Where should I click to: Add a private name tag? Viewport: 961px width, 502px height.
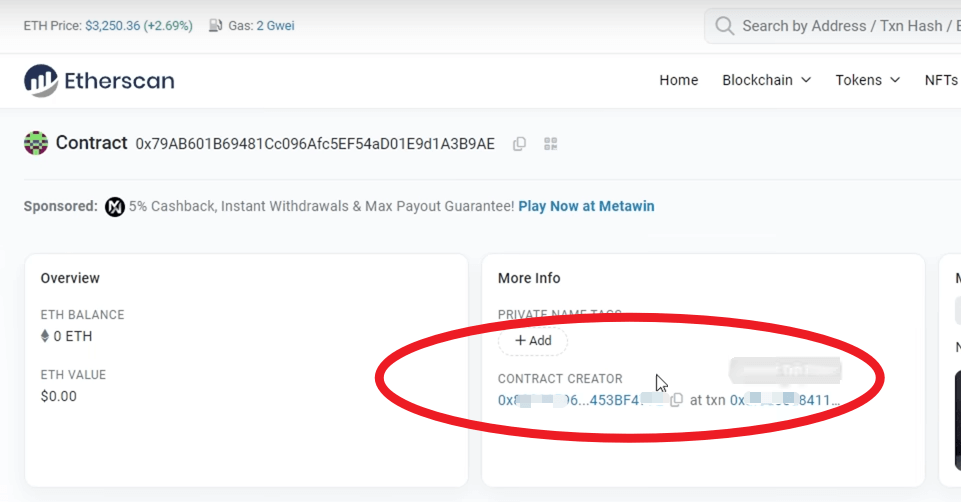pos(533,341)
